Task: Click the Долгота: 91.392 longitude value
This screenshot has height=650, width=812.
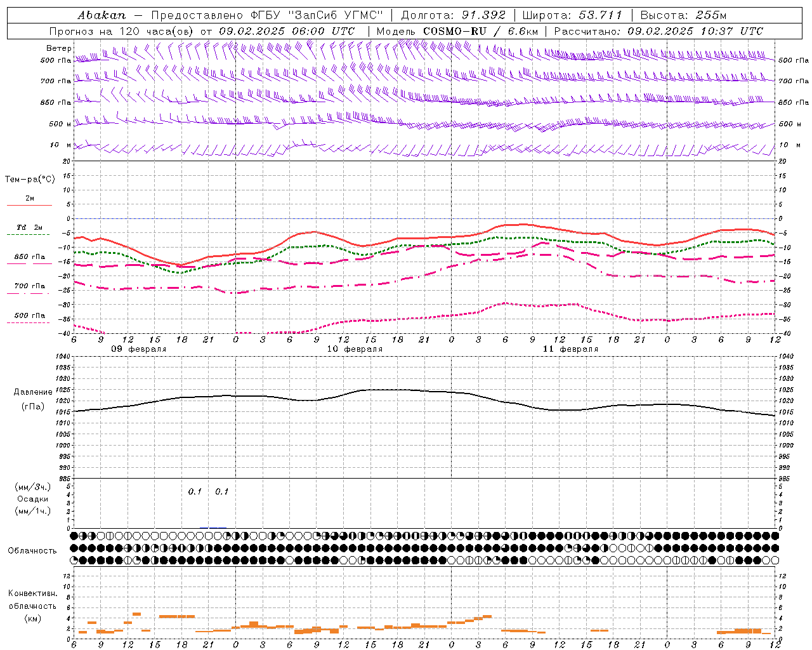Action: (454, 15)
